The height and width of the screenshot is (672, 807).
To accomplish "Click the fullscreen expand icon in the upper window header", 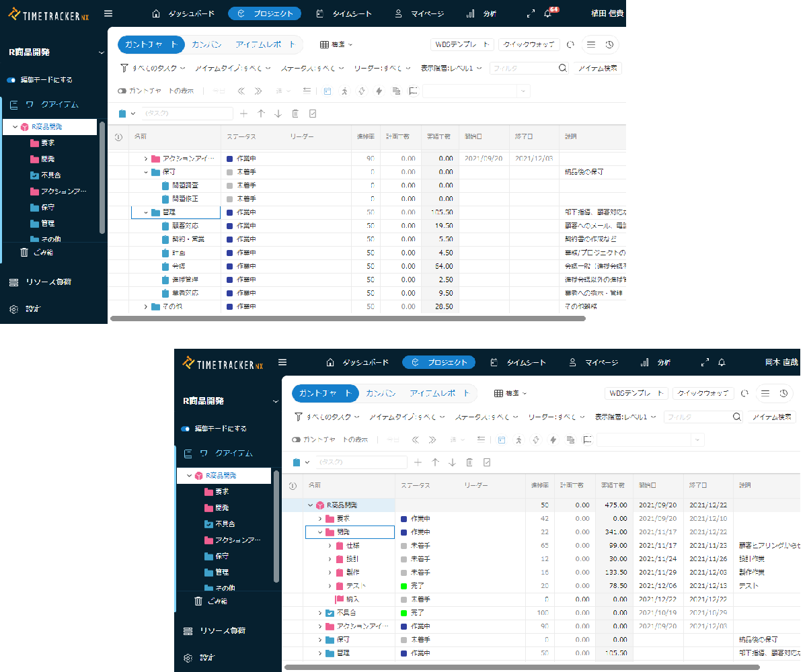I will [531, 13].
